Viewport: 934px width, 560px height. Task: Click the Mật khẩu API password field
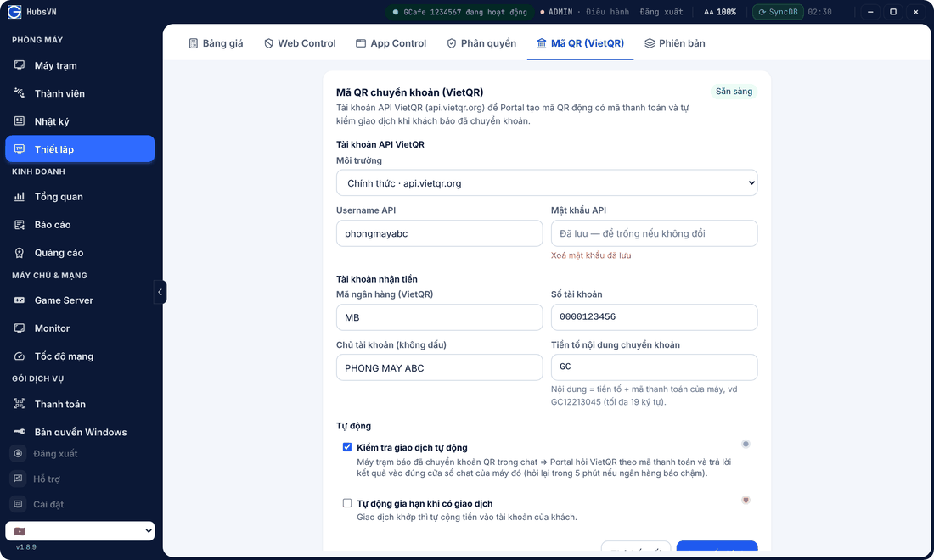click(654, 233)
